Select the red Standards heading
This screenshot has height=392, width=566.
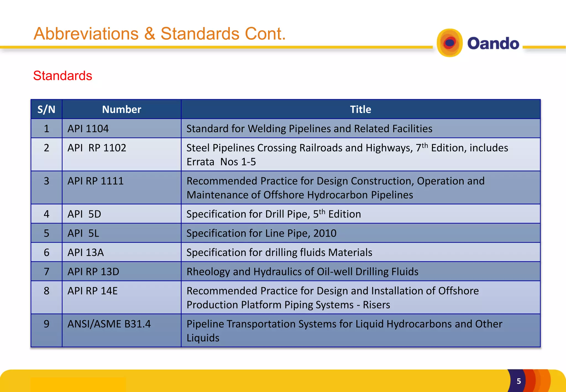[62, 76]
